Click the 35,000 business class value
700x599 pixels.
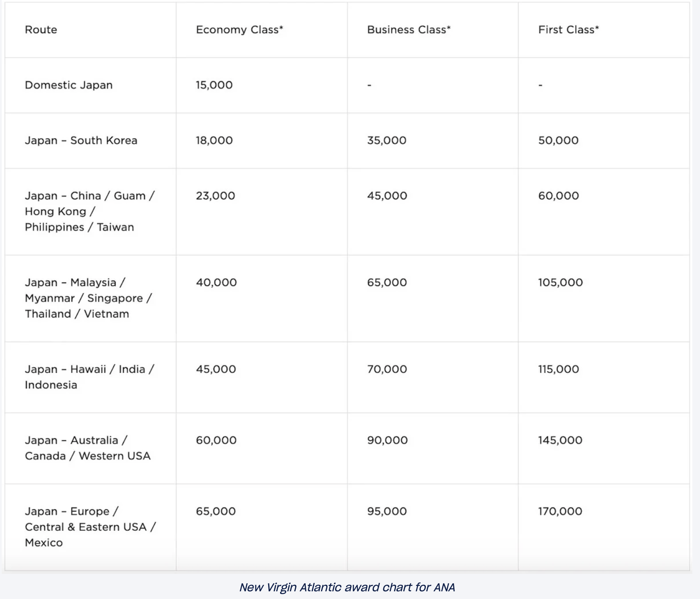coord(387,140)
